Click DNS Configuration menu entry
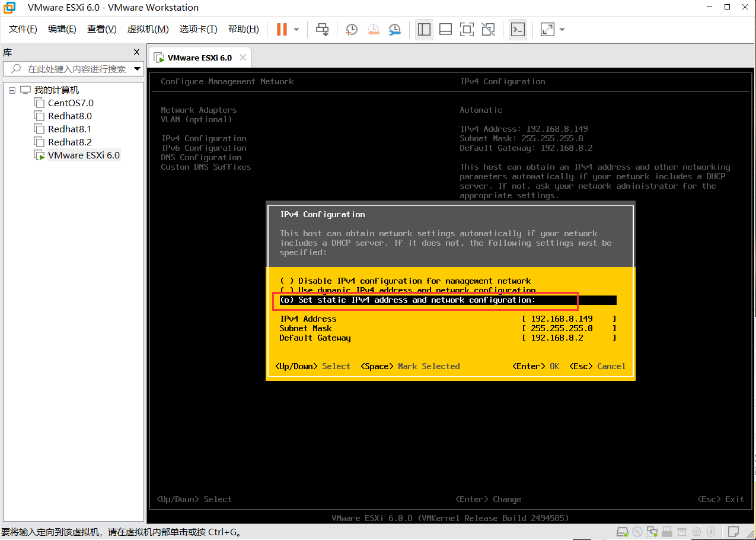Image resolution: width=756 pixels, height=540 pixels. pyautogui.click(x=201, y=157)
